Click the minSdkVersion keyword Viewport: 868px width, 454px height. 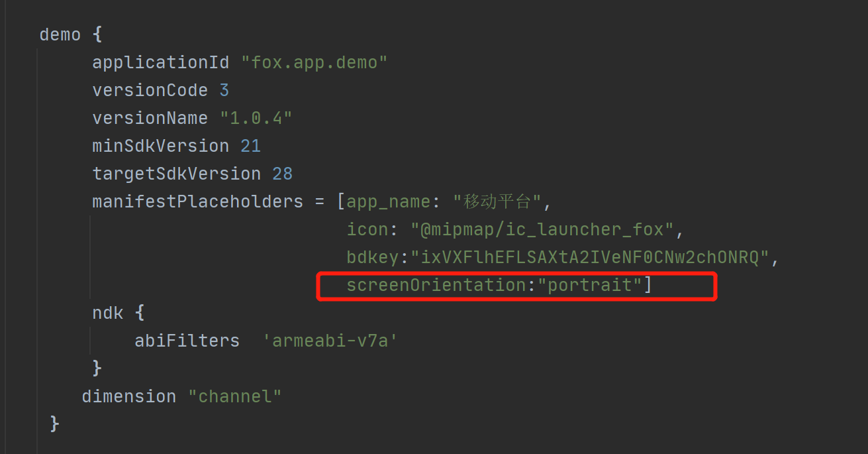[x=161, y=146]
